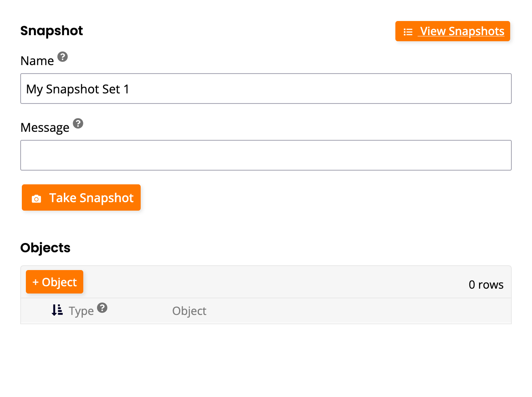Click the camera icon on Take Snapshot button
The image size is (532, 397).
[36, 198]
